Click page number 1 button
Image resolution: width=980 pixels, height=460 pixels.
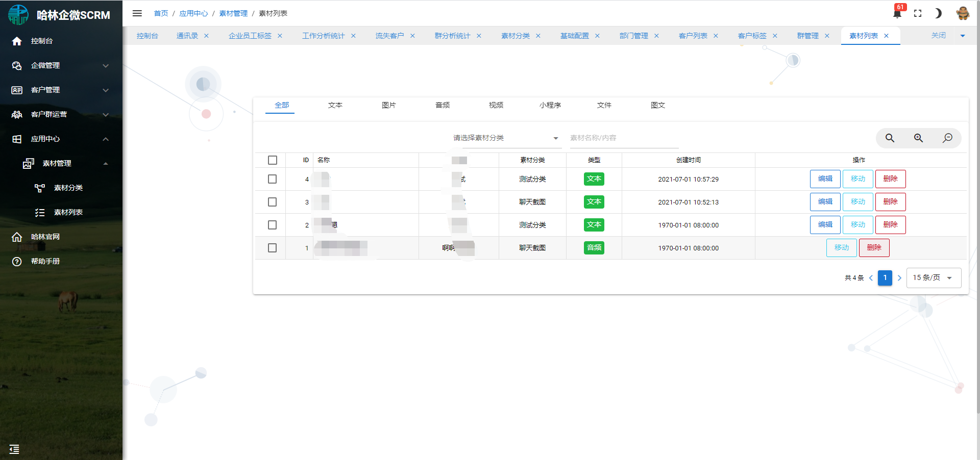click(885, 278)
